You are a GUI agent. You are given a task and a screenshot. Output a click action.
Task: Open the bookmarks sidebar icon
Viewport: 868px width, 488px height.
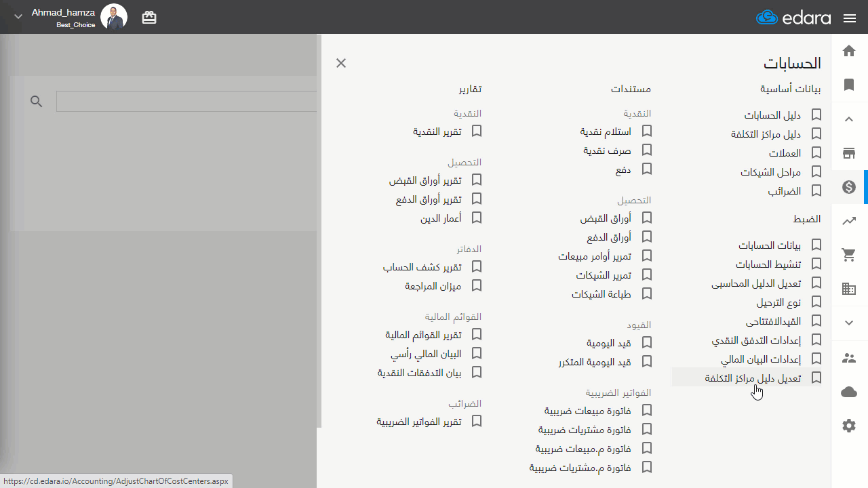[849, 85]
